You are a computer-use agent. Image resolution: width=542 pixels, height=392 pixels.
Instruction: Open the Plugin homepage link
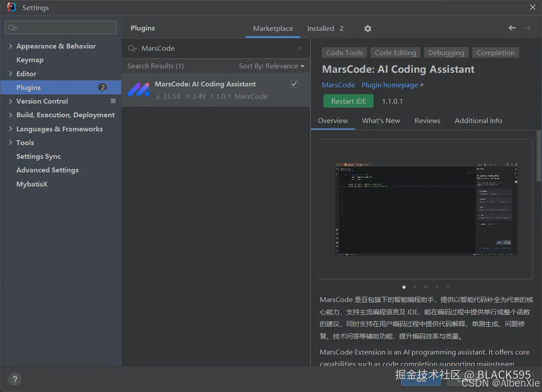[392, 85]
